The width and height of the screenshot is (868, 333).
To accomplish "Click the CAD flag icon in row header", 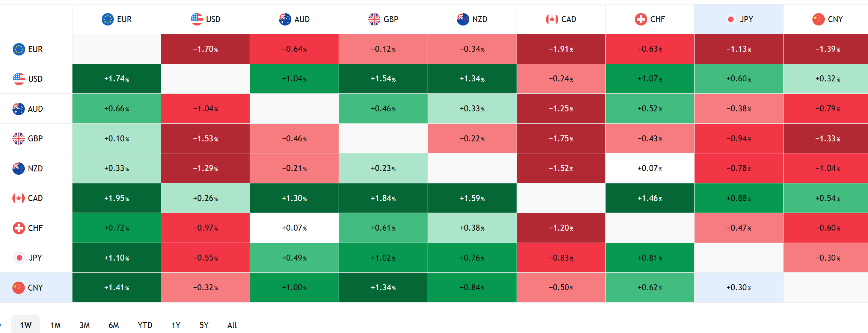I will pyautogui.click(x=18, y=198).
